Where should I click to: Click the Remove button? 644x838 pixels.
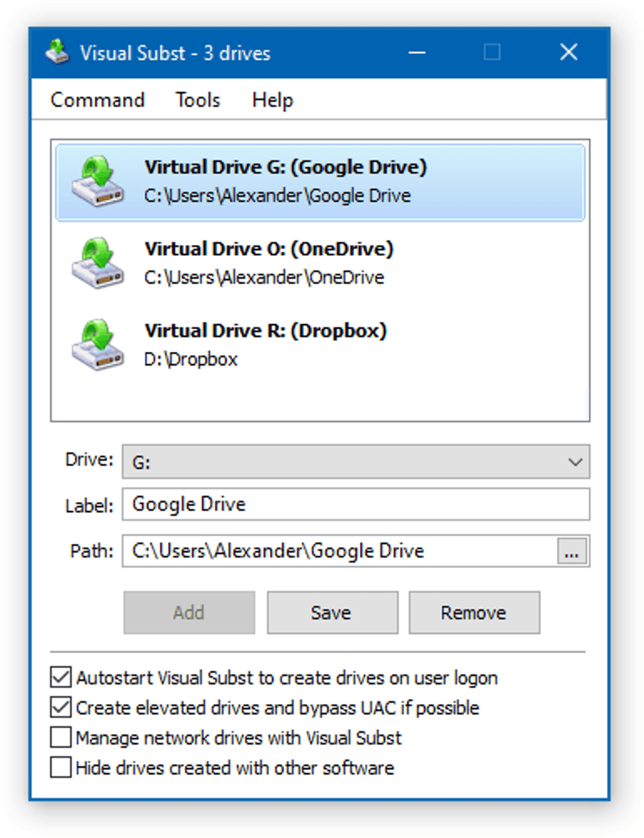click(474, 613)
